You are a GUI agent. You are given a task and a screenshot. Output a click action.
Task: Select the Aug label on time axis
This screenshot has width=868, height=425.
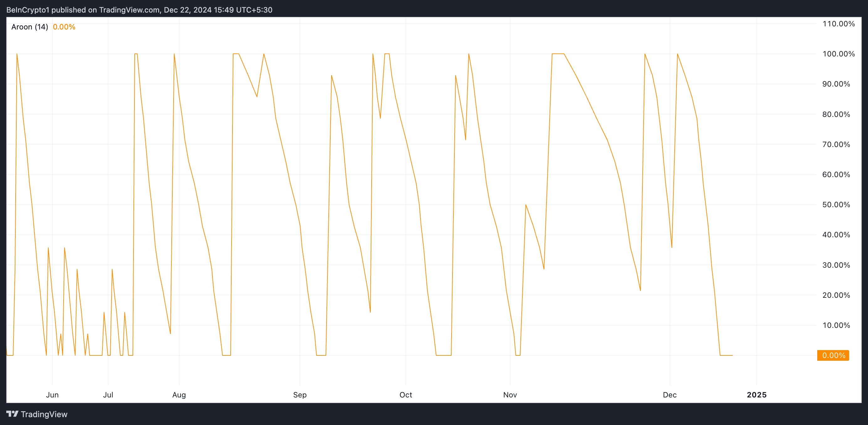tap(179, 395)
